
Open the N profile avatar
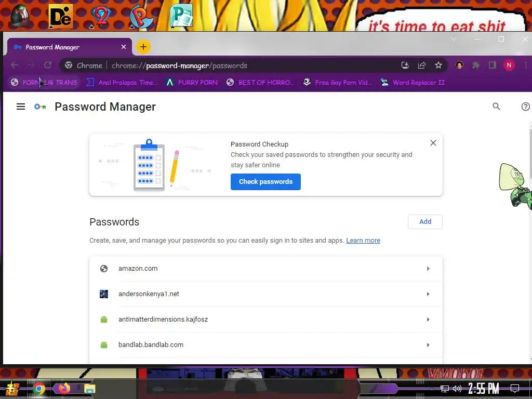click(x=509, y=65)
